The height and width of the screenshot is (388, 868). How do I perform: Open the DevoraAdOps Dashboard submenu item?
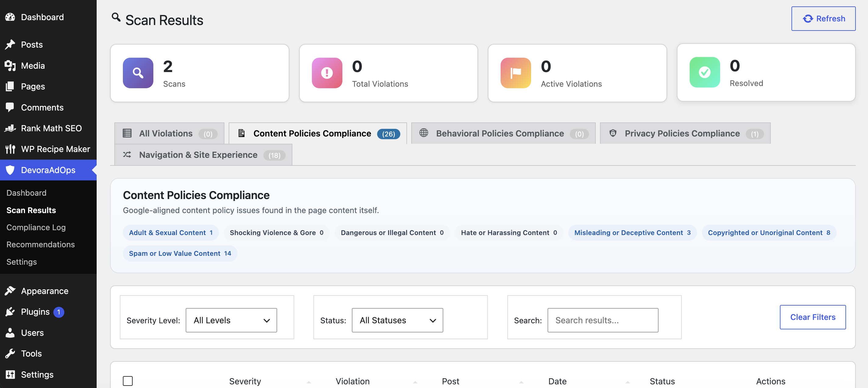26,193
